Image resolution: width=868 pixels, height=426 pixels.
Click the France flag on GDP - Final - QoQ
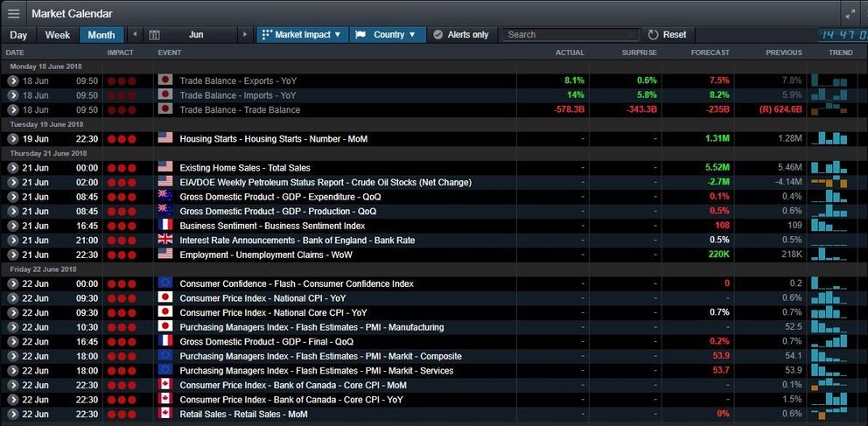[x=165, y=341]
